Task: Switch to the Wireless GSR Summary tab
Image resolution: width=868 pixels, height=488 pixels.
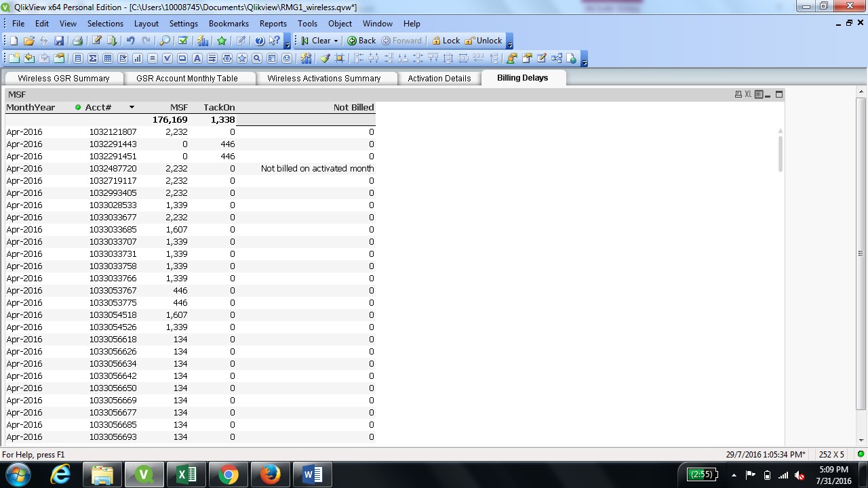Action: point(64,78)
